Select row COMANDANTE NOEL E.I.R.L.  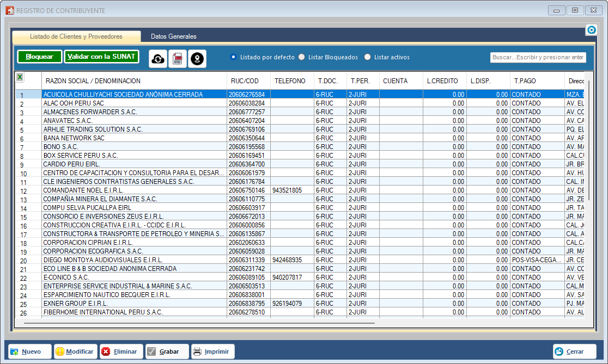(x=300, y=190)
